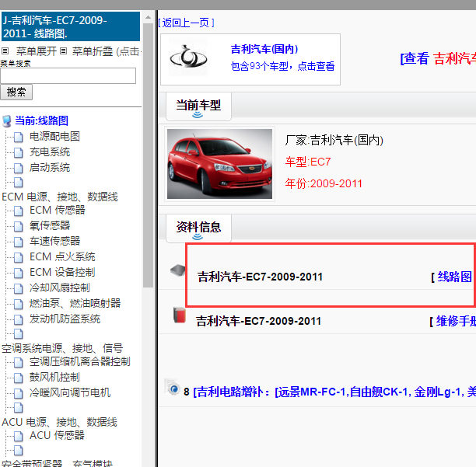476x467 pixels.
Task: Open the ACU 传感器 tree item
Action: (x=57, y=435)
